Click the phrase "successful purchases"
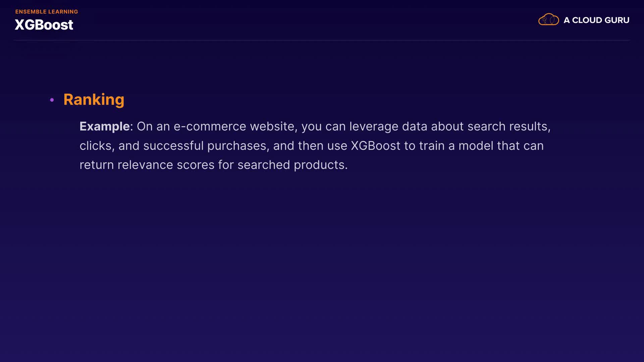The image size is (644, 362). tap(205, 146)
